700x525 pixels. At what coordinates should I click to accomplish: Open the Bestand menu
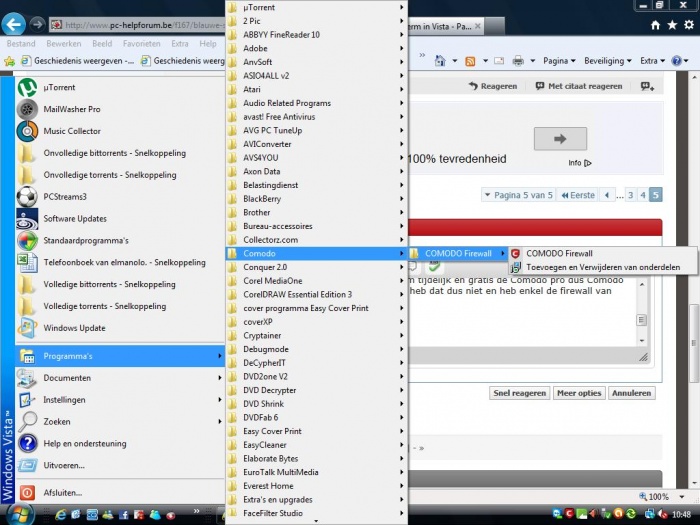21,44
